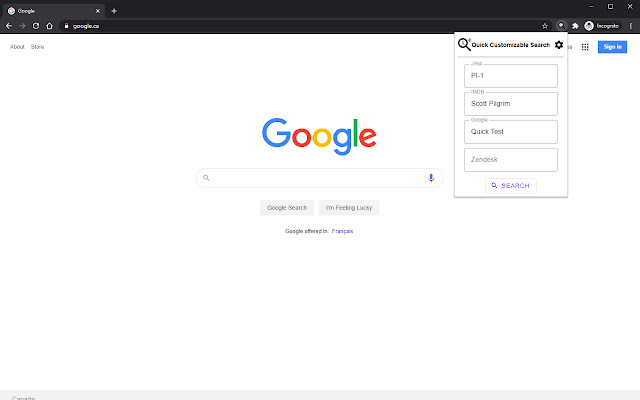Open Quick Customizable Search settings gear
Viewport: 640px width, 400px height.
(559, 45)
